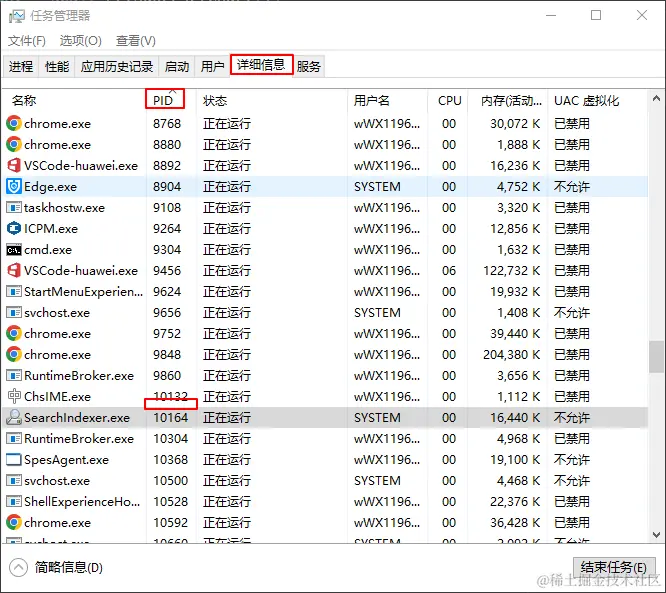Click the scrollbar up arrow

[x=656, y=99]
